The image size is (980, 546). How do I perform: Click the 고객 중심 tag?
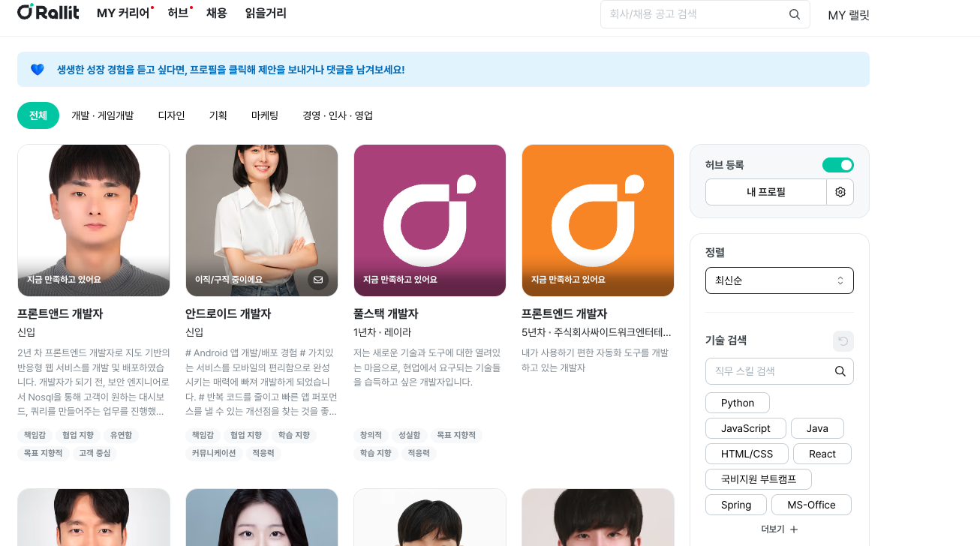[95, 453]
